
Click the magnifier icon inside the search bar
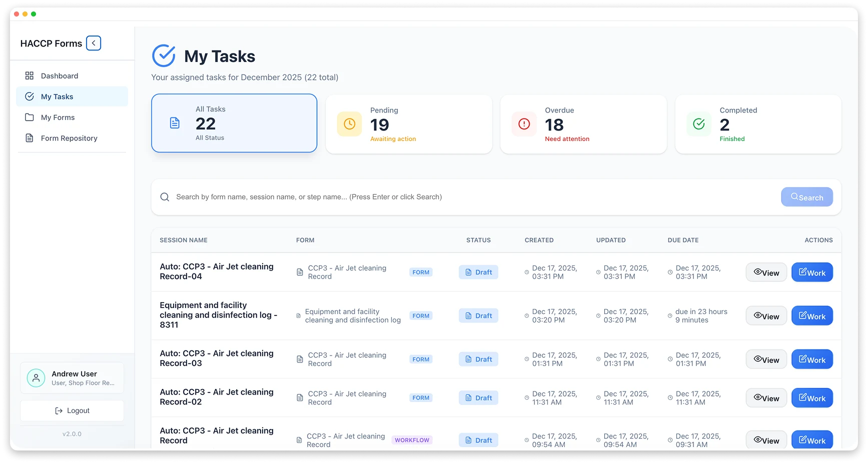coord(165,196)
